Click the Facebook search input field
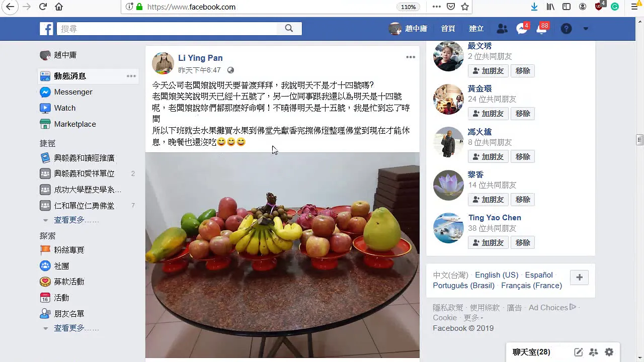The height and width of the screenshot is (362, 644). [167, 29]
